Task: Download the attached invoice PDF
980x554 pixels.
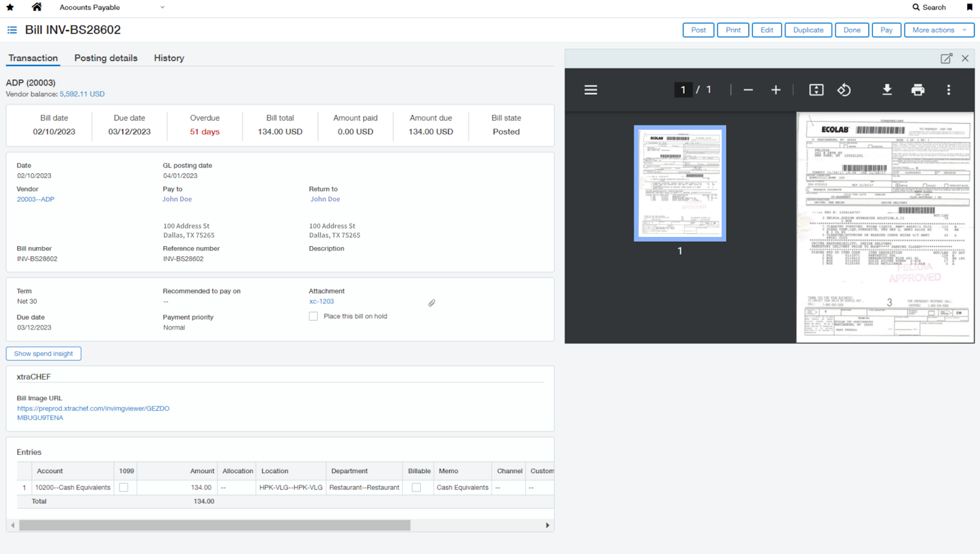Action: click(x=886, y=90)
